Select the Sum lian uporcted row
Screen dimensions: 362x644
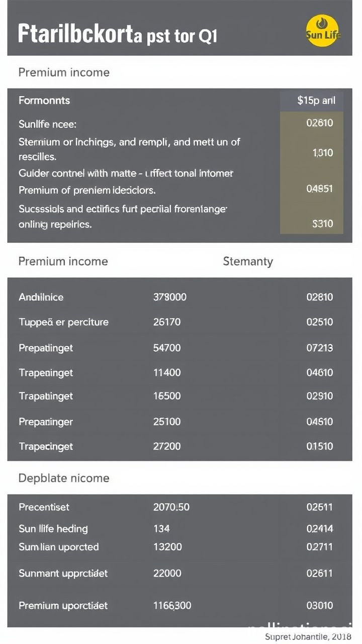[x=59, y=547]
